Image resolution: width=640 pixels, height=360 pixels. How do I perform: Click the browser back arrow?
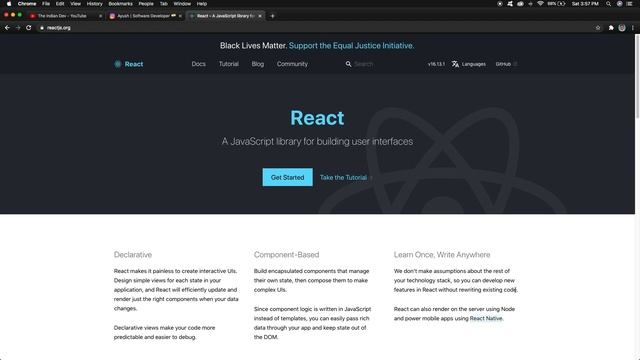click(7, 28)
